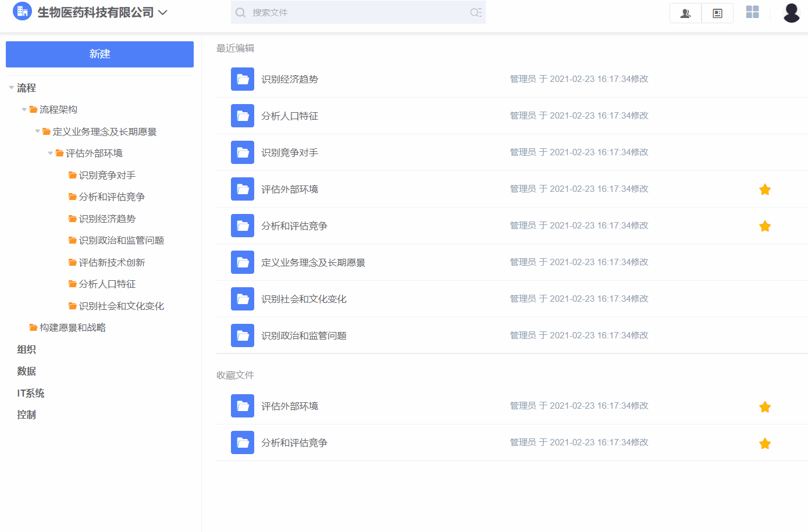Open the news card icon beside contacts
808x532 pixels.
[717, 13]
